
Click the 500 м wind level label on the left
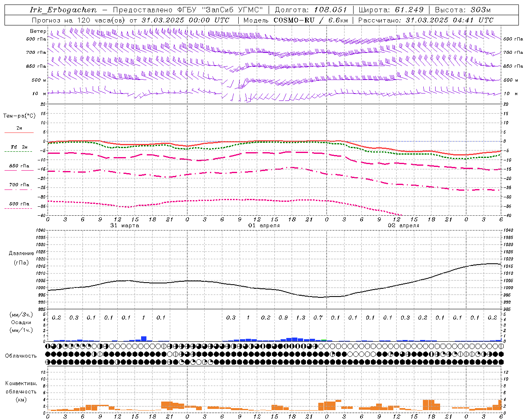39,80
